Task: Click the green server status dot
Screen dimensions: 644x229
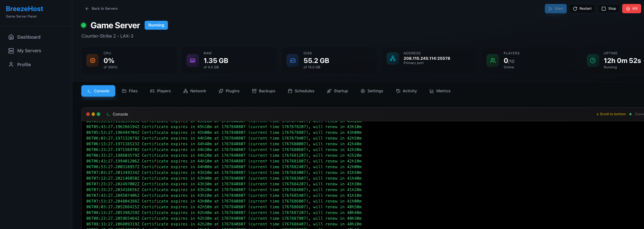Action: point(84,25)
